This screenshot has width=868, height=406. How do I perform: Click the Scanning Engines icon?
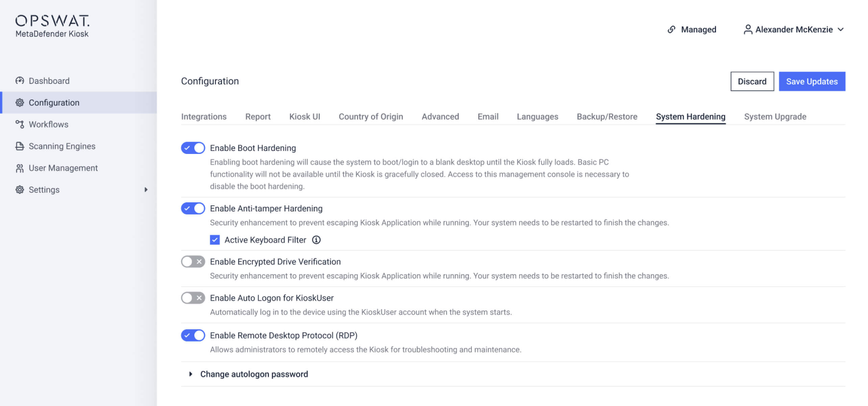point(20,146)
